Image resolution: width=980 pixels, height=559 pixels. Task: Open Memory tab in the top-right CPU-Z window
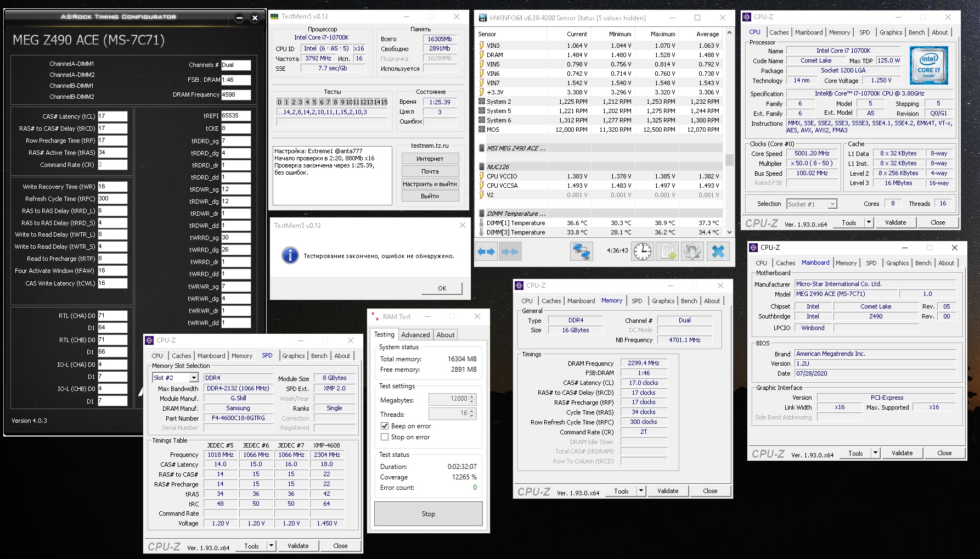[x=840, y=32]
